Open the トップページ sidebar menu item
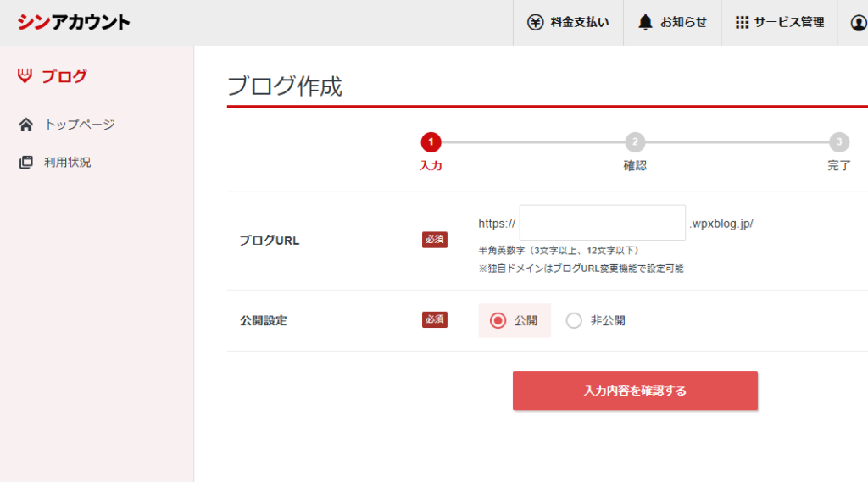The image size is (868, 482). click(79, 125)
